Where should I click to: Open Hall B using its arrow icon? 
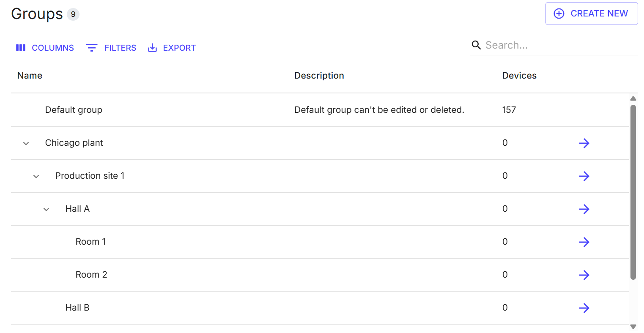(584, 308)
